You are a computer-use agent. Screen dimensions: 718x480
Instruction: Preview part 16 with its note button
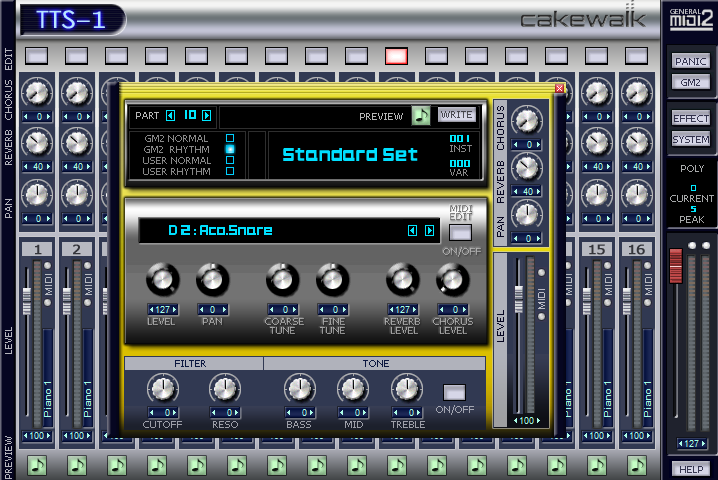click(636, 466)
